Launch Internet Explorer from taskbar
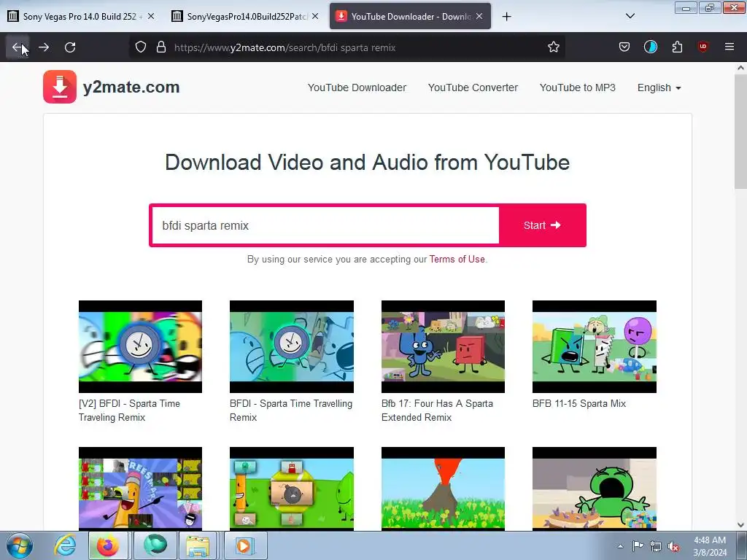Screen dimensions: 747x560 click(x=65, y=545)
